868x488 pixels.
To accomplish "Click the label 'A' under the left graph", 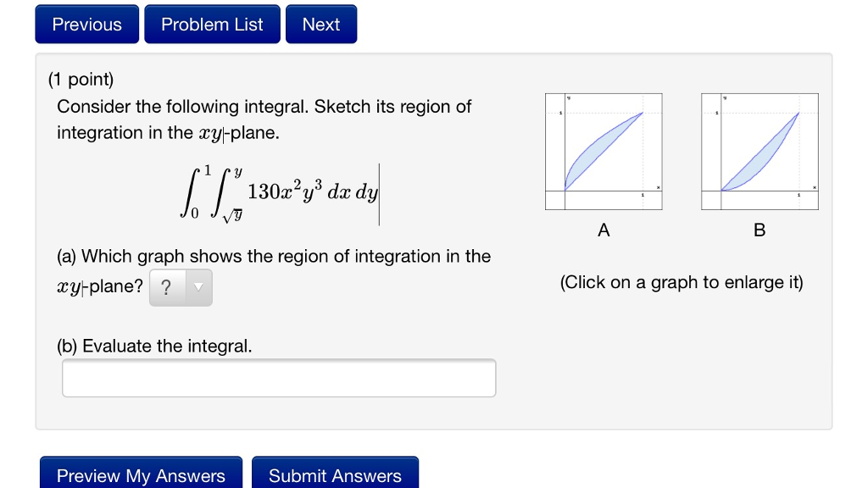I will (x=603, y=229).
